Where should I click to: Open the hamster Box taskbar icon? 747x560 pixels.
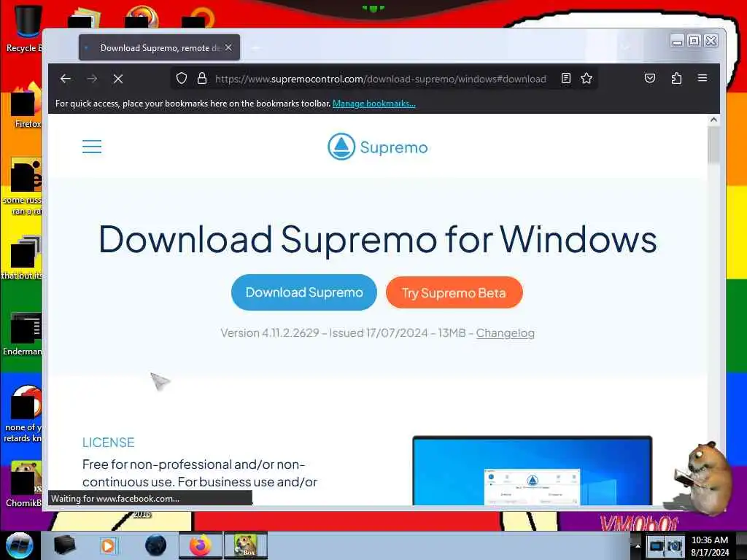coord(246,545)
